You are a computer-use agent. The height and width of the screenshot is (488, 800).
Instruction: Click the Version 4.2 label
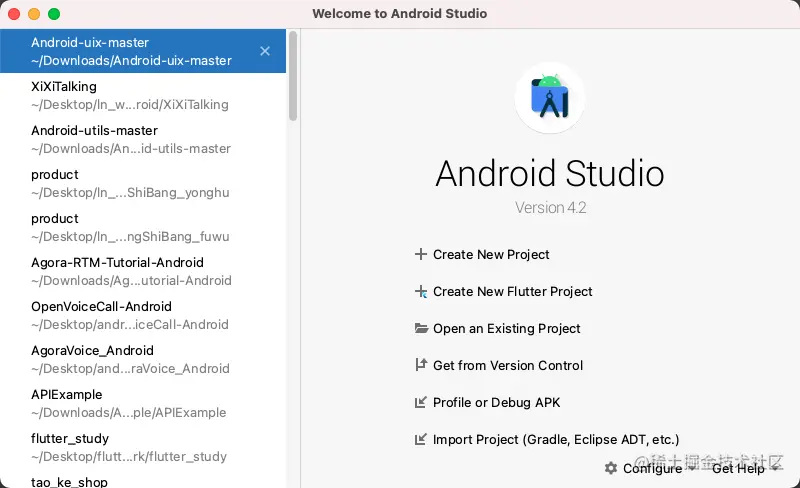point(551,207)
